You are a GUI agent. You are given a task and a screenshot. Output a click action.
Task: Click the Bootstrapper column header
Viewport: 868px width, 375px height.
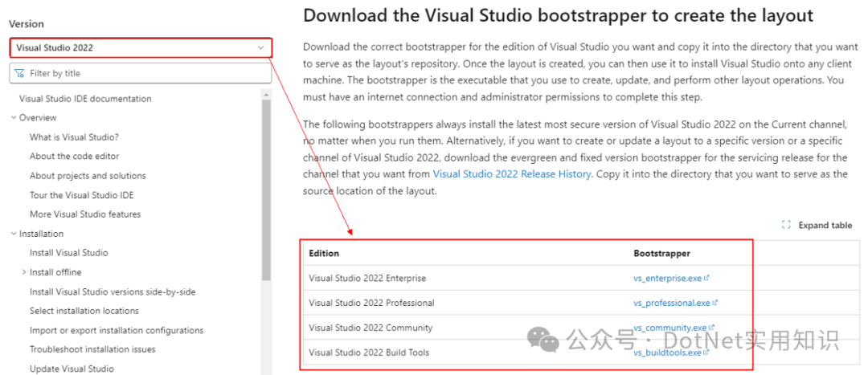(661, 253)
